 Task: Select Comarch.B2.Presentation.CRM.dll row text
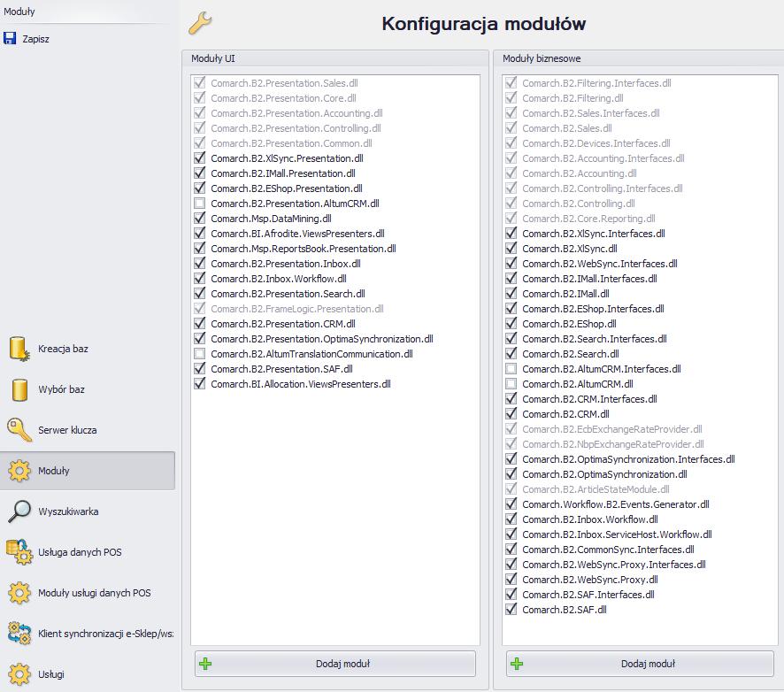coord(283,324)
